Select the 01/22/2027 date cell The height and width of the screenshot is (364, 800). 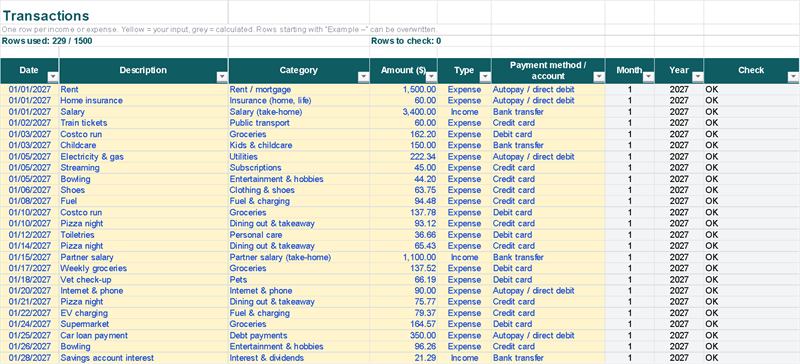[30, 313]
